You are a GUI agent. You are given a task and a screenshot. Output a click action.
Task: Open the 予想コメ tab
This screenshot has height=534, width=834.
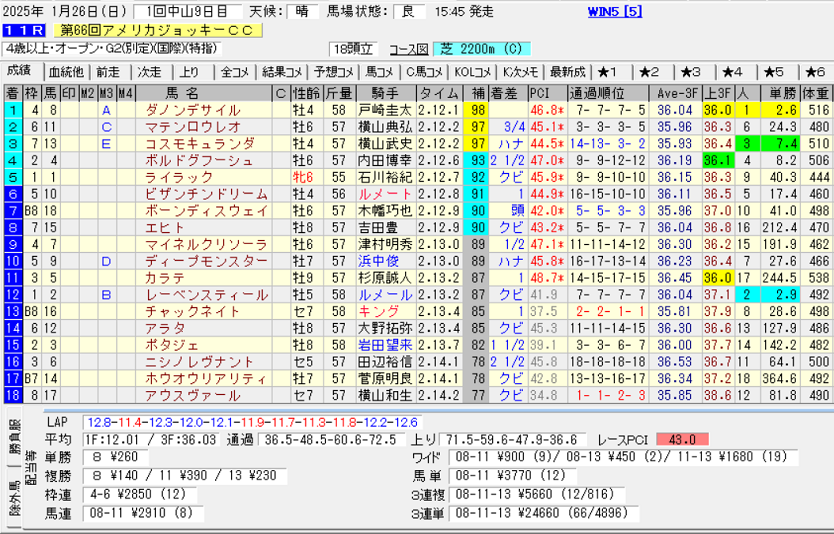click(x=332, y=71)
